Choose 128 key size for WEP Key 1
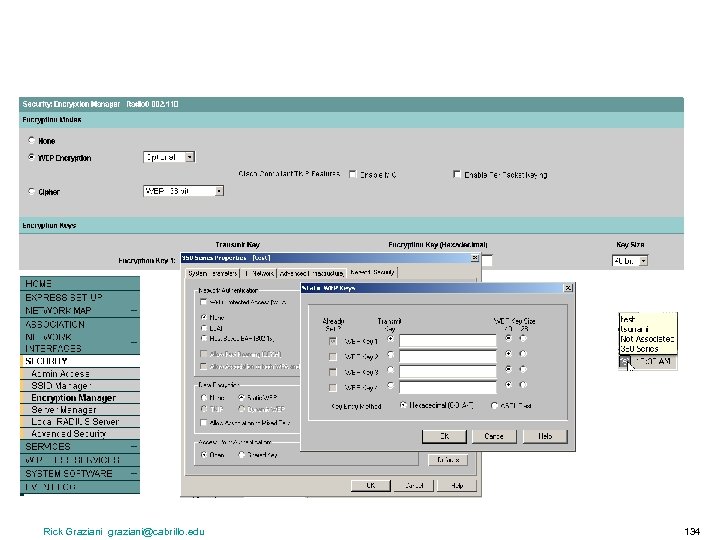Screen dimensions: 720x540 tap(523, 338)
